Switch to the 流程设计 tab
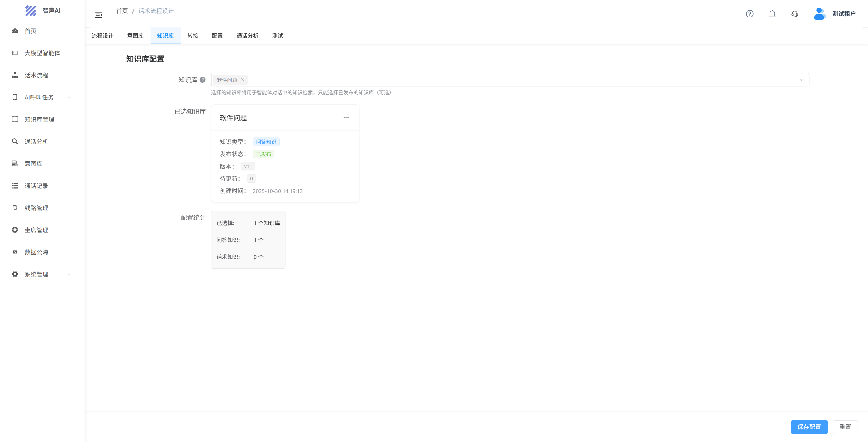This screenshot has height=442, width=868. click(x=102, y=36)
